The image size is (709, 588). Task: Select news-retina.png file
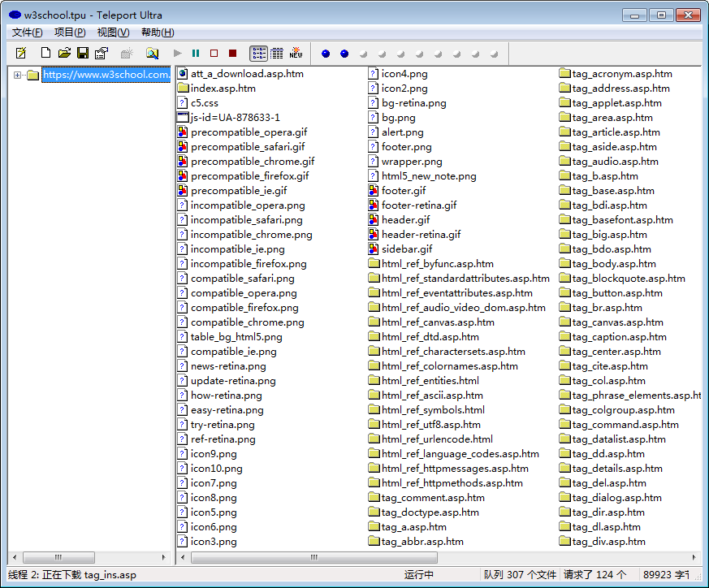coord(228,366)
